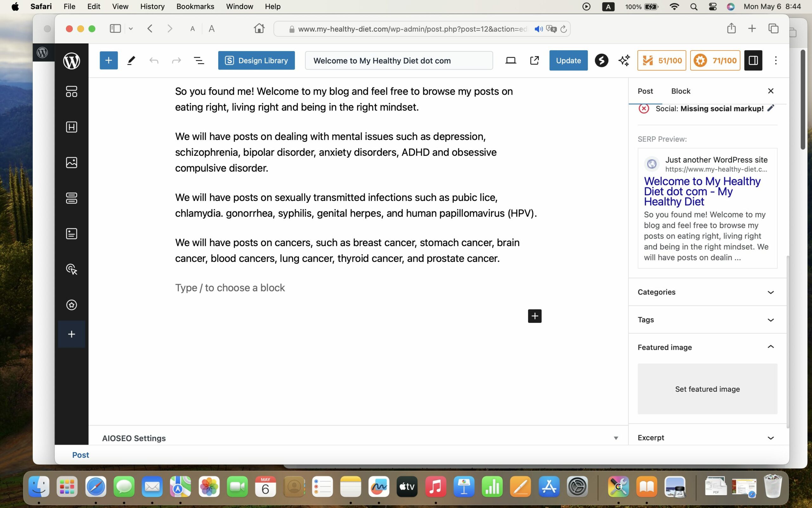Show Safari tab overview

pyautogui.click(x=773, y=29)
